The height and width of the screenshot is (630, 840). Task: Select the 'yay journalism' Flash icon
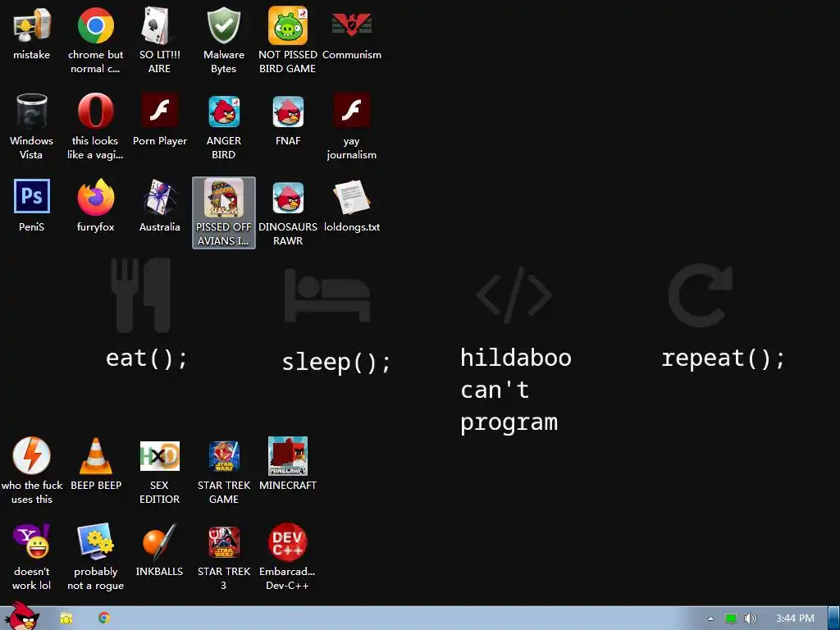coord(351,111)
